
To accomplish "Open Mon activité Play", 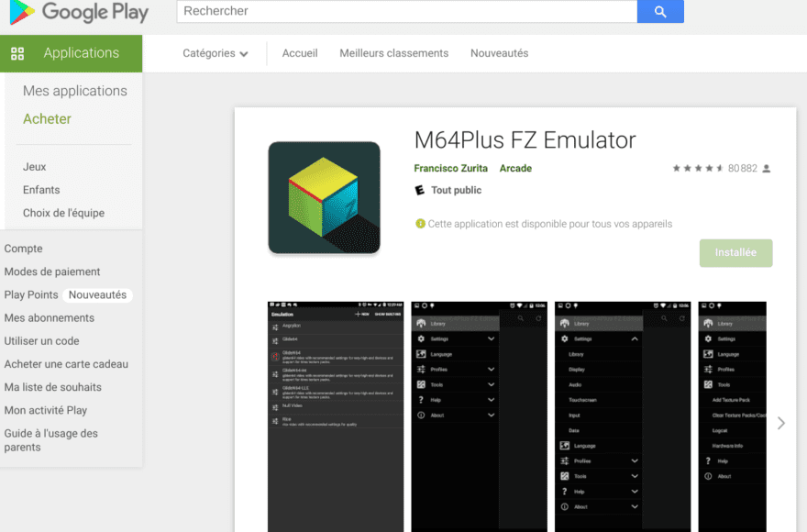I will click(x=45, y=410).
